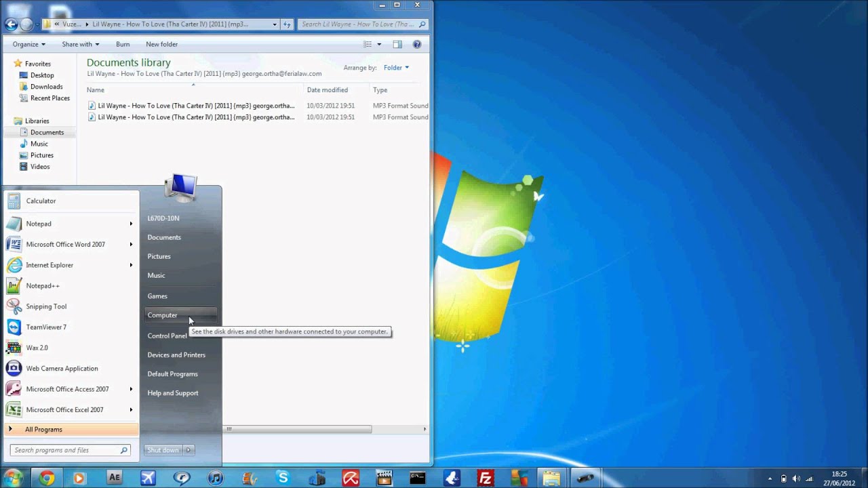Launch Microsoft Office Excel 2007
The height and width of the screenshot is (488, 868).
(x=64, y=409)
